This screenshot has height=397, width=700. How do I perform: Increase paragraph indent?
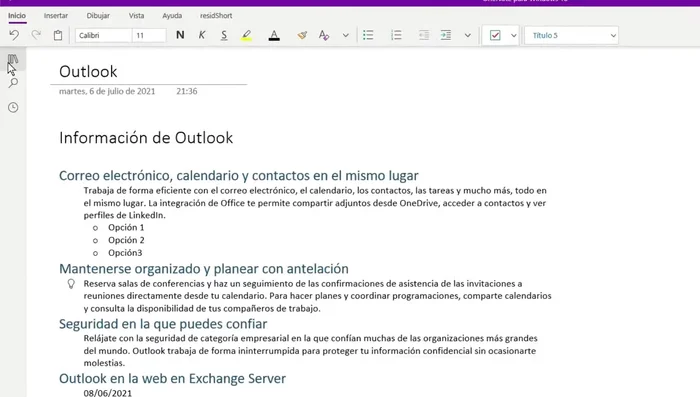coord(446,35)
